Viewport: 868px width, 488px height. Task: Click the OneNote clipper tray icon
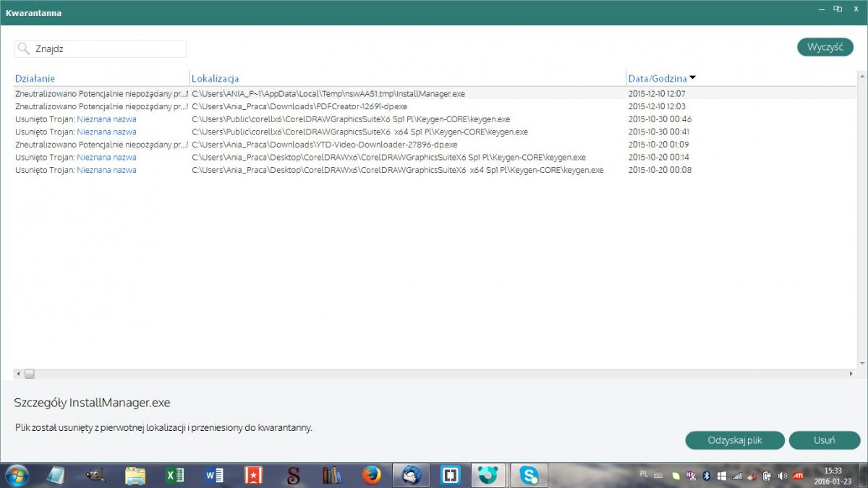tap(691, 476)
